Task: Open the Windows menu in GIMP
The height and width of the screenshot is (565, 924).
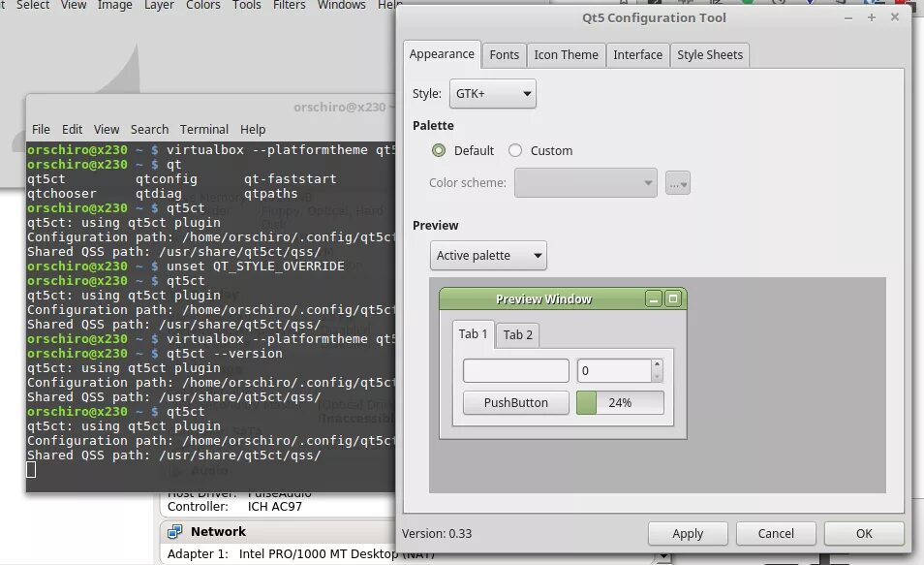Action: click(342, 5)
